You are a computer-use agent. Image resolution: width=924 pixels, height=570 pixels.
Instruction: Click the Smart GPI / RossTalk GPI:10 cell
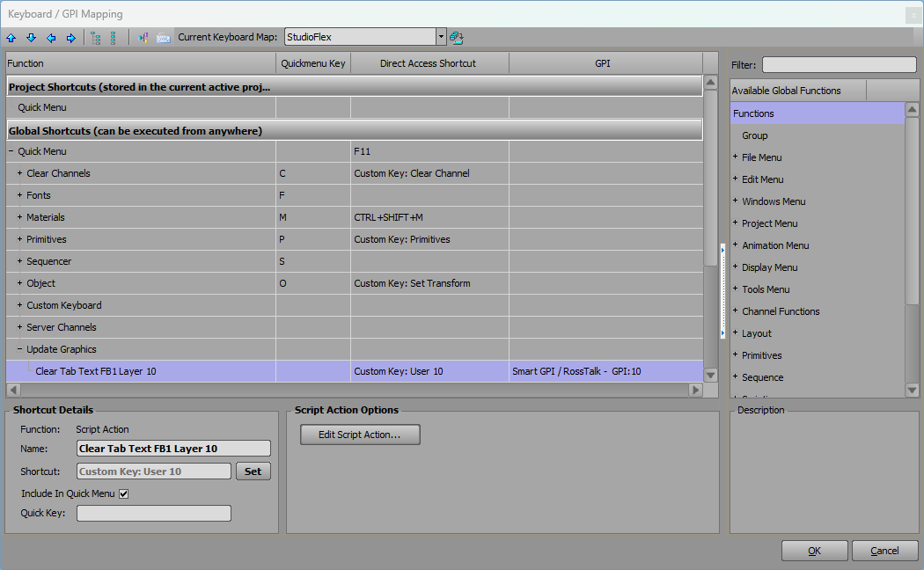[605, 371]
